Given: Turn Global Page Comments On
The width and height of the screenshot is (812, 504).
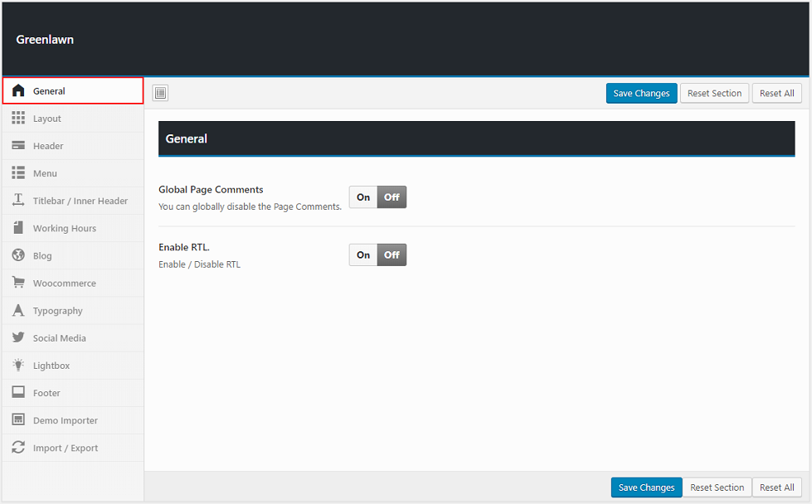Looking at the screenshot, I should 363,197.
